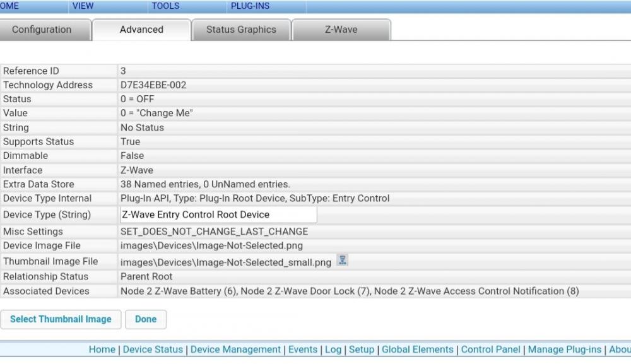This screenshot has width=631, height=364.
Task: Open the Z-Wave tab
Action: pos(341,30)
